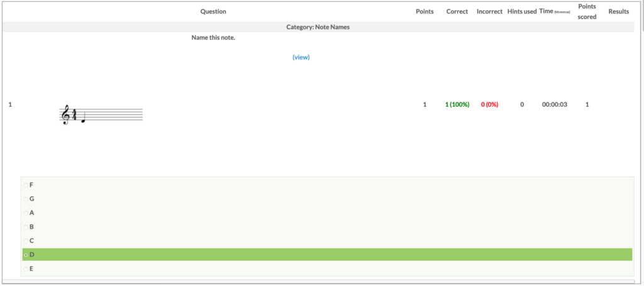Click the Category: Note Names row
Viewport: 644px width, 286px height.
(x=318, y=27)
